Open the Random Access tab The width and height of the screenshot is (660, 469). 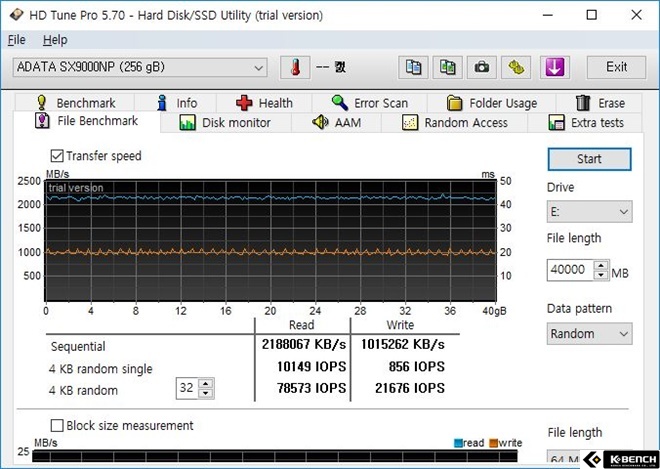click(454, 123)
